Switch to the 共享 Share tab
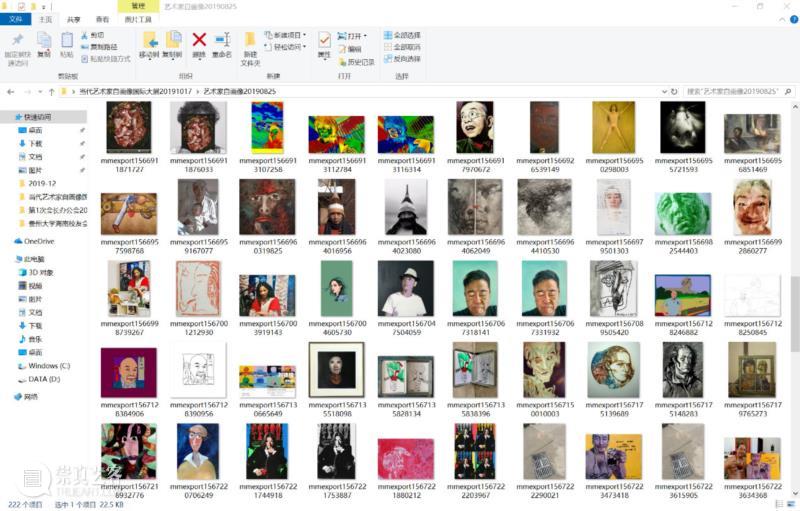Image resolution: width=800 pixels, height=511 pixels. pos(74,19)
